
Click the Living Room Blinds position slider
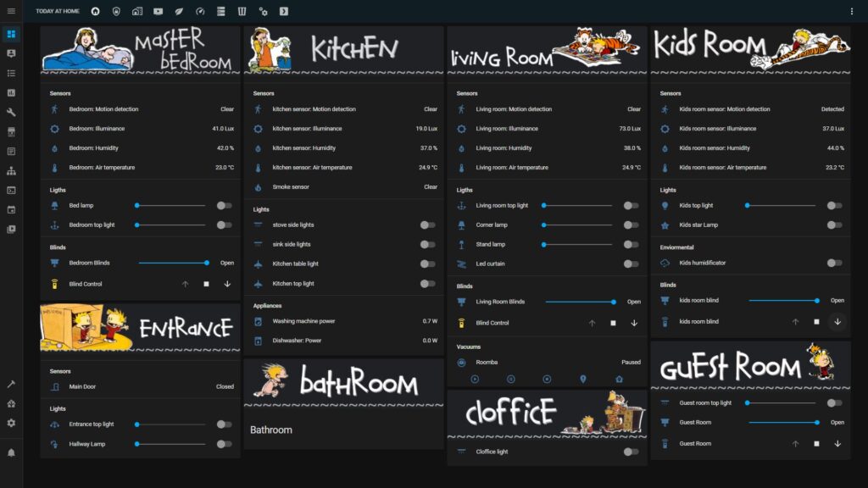point(579,302)
